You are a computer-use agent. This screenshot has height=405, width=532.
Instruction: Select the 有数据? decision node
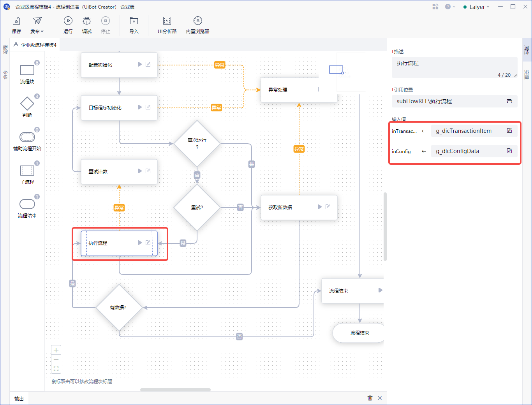(119, 308)
